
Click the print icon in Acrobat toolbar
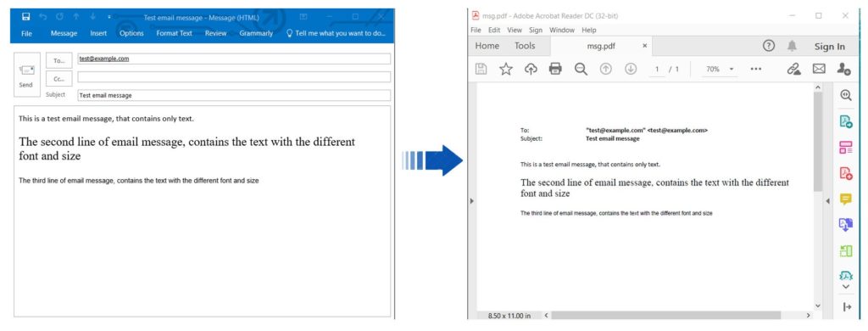point(555,69)
